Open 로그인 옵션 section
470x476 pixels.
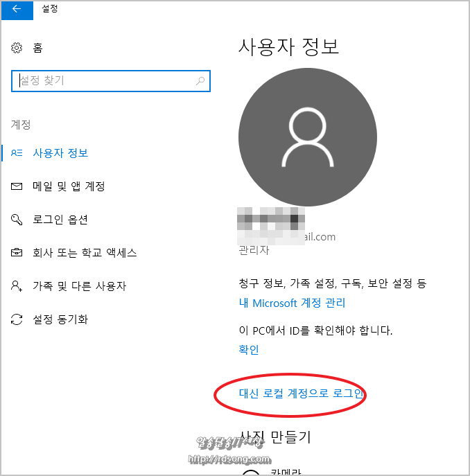tap(60, 220)
